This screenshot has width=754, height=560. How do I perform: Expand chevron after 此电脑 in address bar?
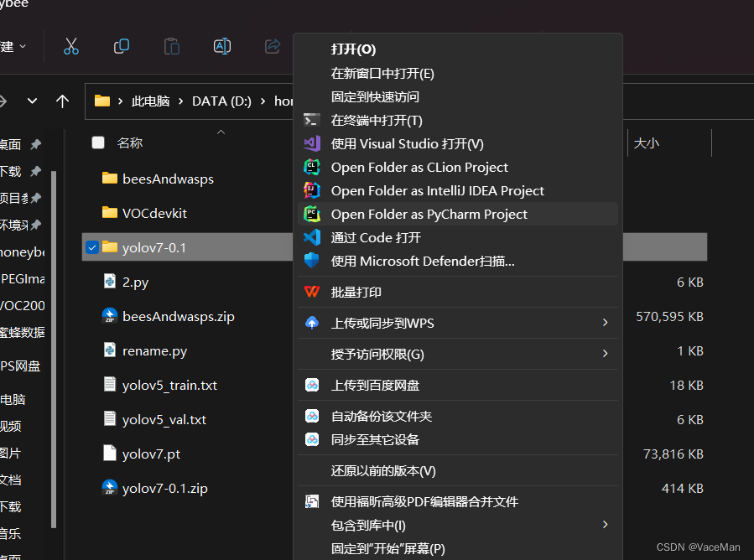tap(181, 101)
